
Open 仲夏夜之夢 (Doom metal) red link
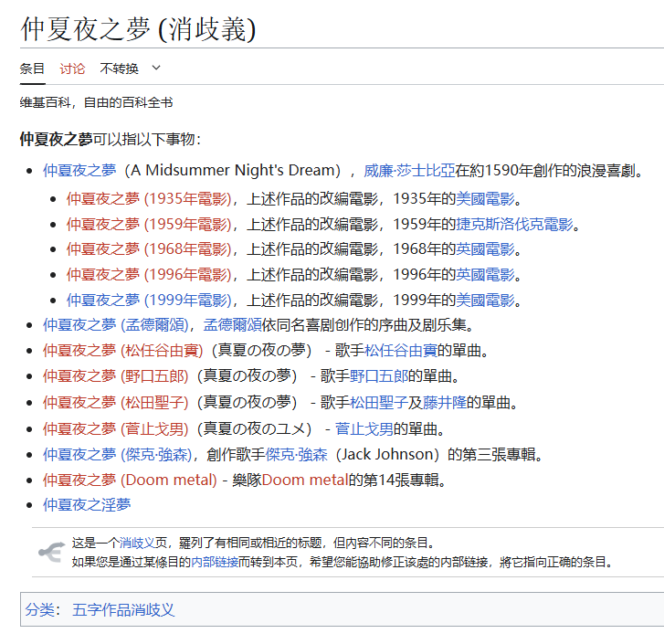click(x=130, y=480)
